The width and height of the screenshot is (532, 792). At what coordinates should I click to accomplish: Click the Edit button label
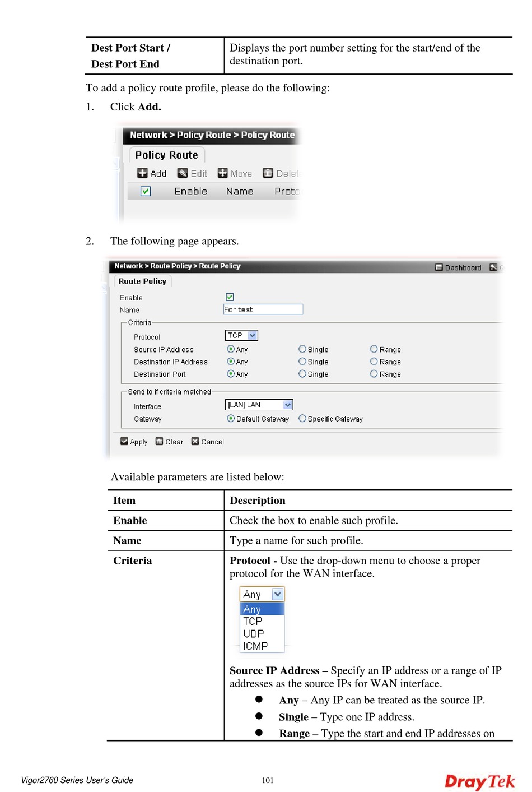click(199, 174)
